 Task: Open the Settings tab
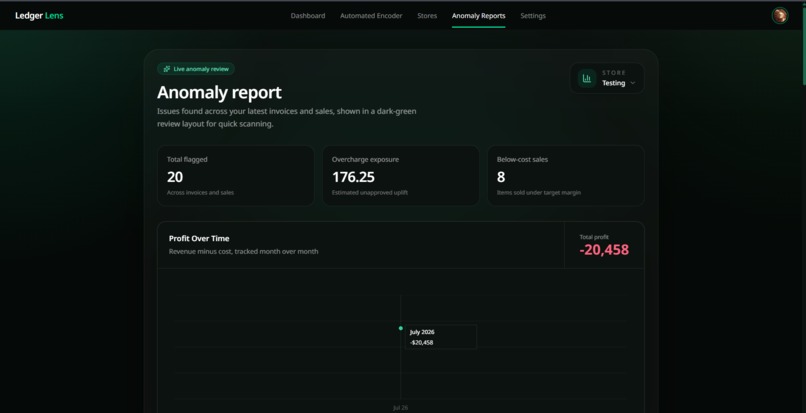533,16
